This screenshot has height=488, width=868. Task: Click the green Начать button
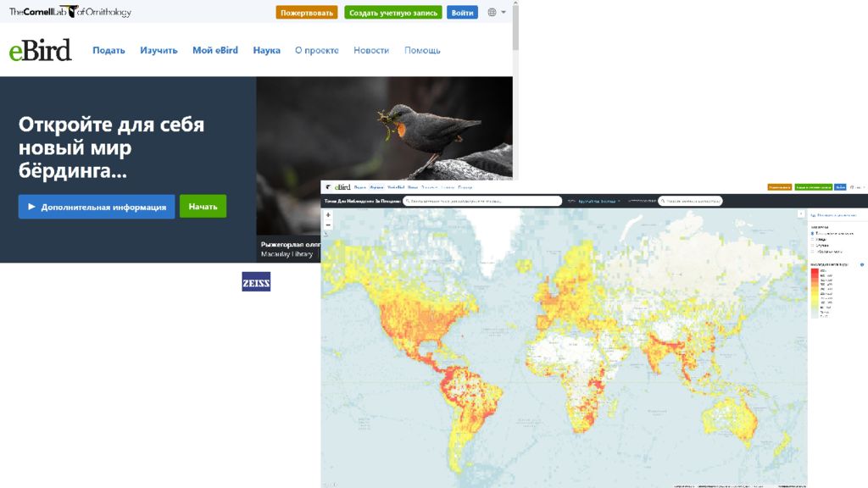pos(203,207)
